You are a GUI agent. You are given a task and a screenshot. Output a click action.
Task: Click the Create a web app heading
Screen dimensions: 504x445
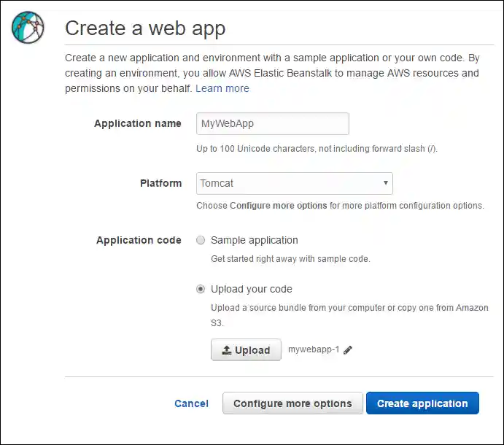point(145,28)
